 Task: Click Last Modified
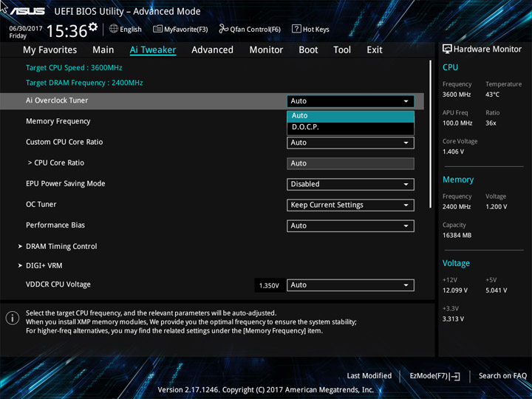click(369, 376)
